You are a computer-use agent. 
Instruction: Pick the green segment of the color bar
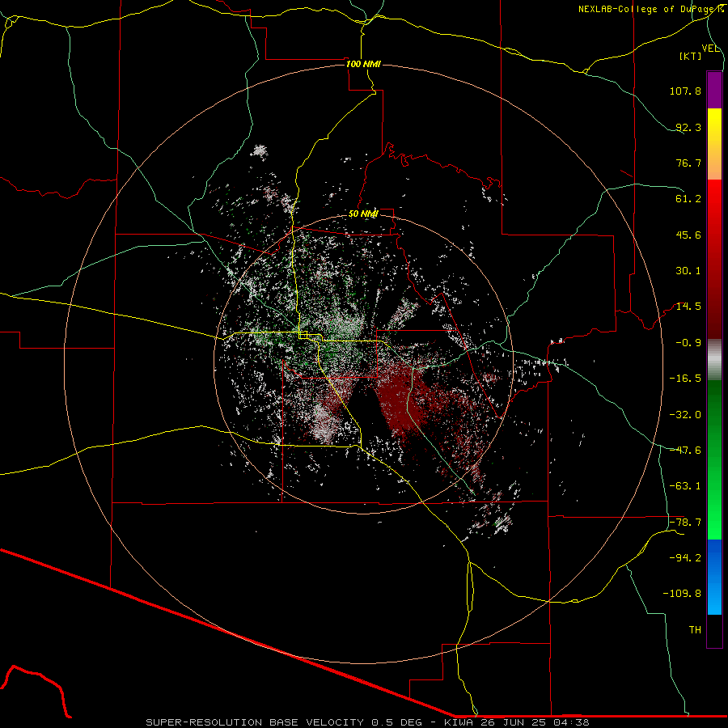pos(714,459)
